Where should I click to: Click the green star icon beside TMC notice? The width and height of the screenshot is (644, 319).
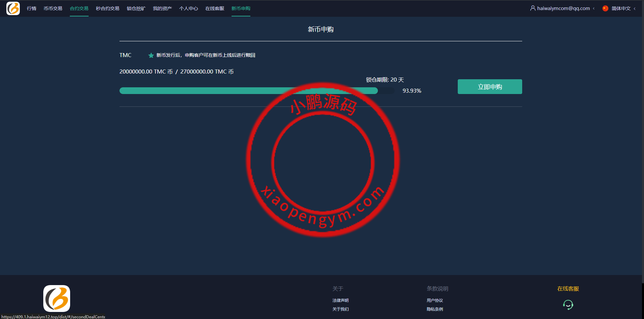[151, 55]
